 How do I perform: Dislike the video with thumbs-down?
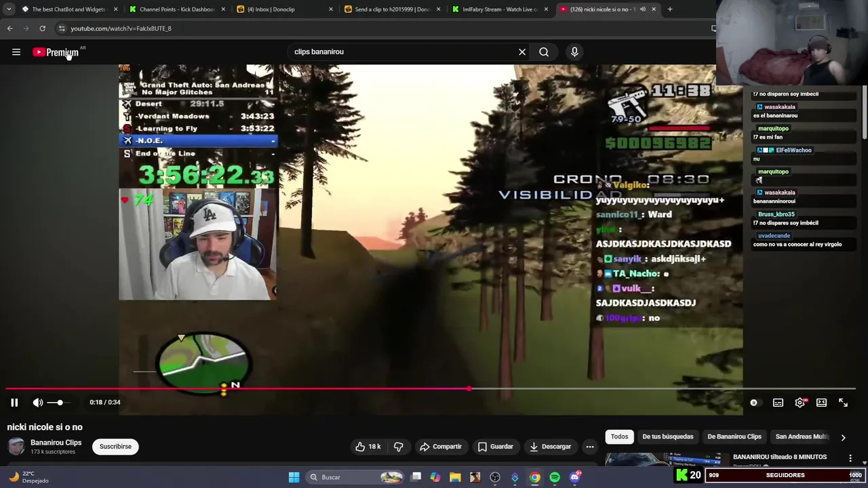(x=399, y=447)
